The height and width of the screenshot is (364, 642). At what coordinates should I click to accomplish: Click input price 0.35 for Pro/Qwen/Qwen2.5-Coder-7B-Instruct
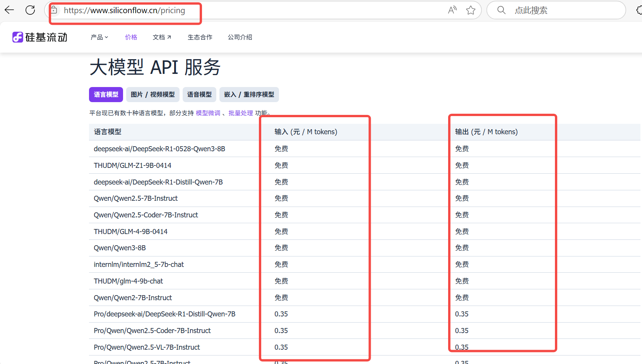pos(281,331)
